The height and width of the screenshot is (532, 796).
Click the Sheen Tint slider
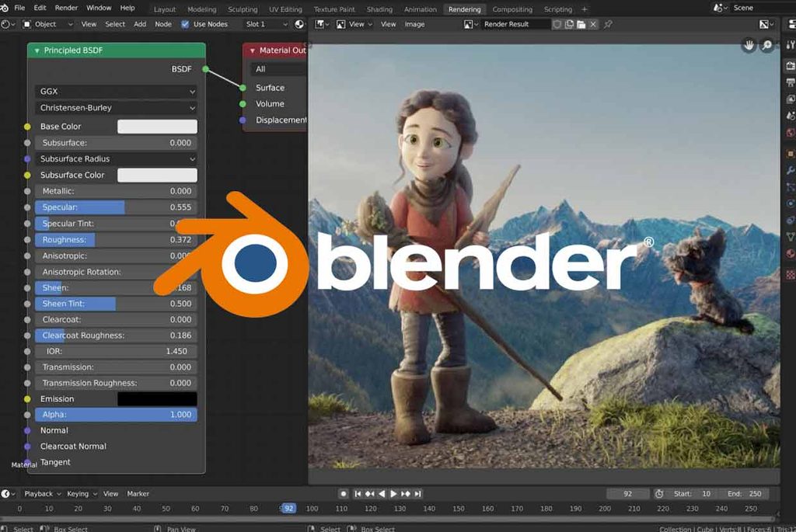tap(117, 304)
